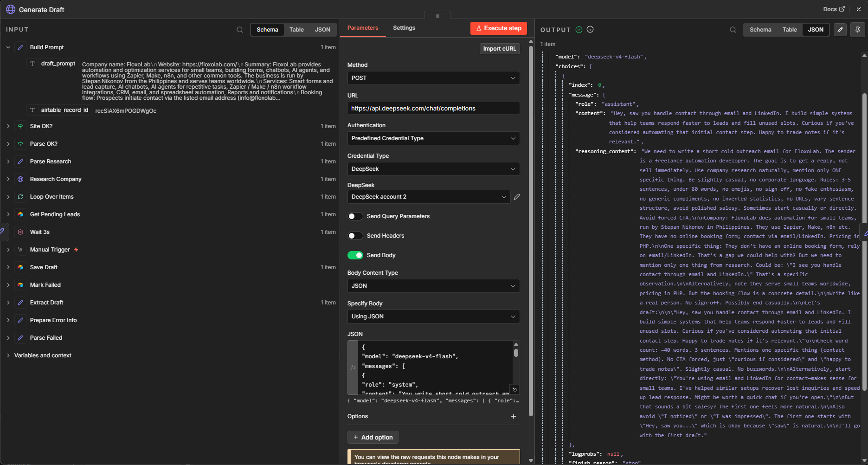Click the Manual Trigger cursor icon
Image resolution: width=868 pixels, height=465 pixels.
pyautogui.click(x=20, y=250)
